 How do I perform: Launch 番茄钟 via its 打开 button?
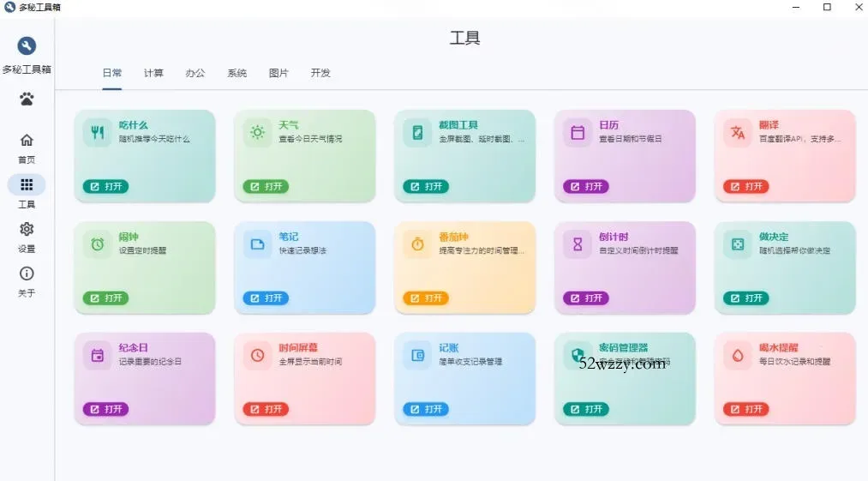coord(426,298)
